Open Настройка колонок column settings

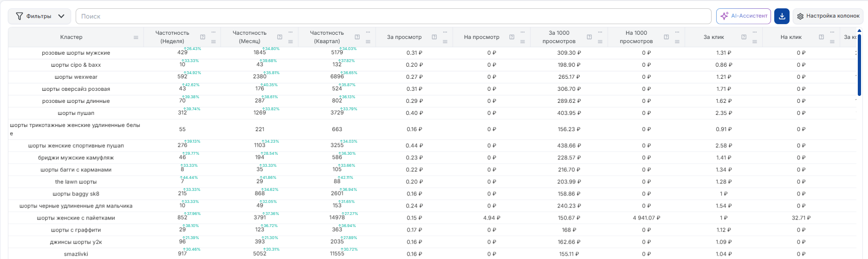pyautogui.click(x=828, y=16)
